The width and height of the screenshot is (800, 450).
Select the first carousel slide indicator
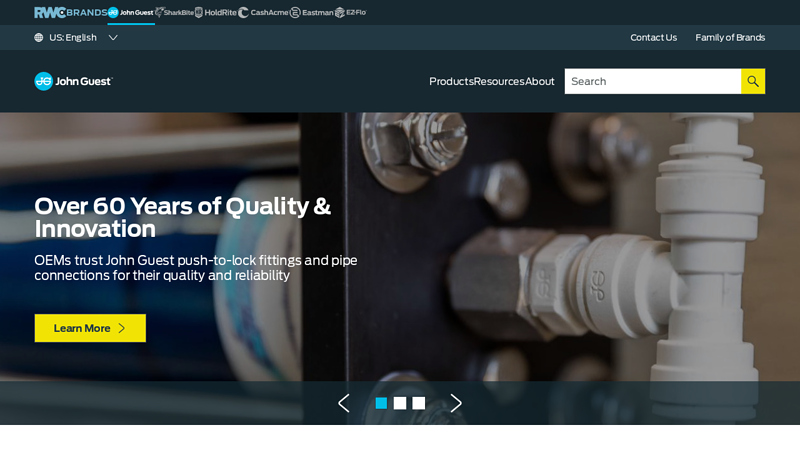pyautogui.click(x=381, y=403)
